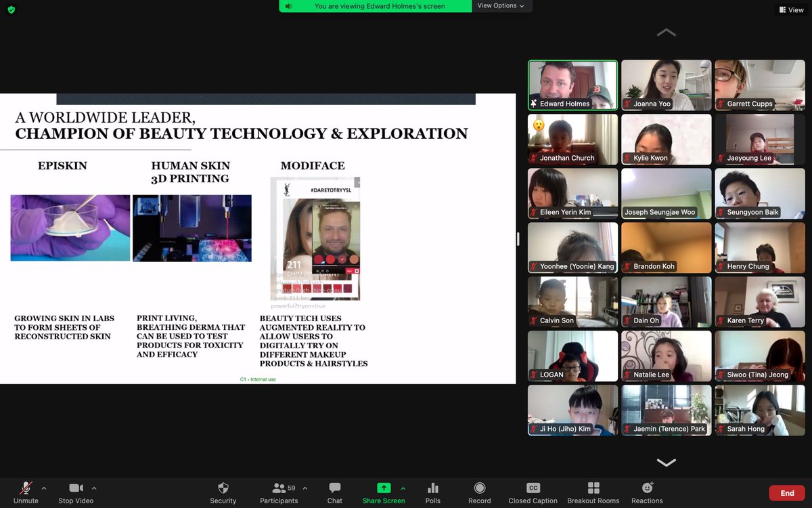Open the View Options dropdown
This screenshot has height=508, width=812.
tap(501, 5)
